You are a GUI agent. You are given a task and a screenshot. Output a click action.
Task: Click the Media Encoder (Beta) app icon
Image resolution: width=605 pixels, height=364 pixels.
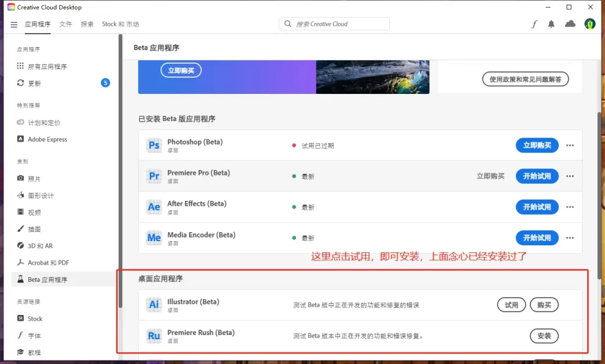[154, 238]
